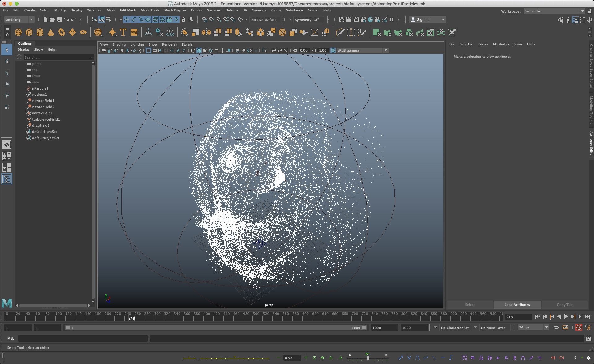Open the Deform menu
Screen dimensions: 594x364
(231, 10)
